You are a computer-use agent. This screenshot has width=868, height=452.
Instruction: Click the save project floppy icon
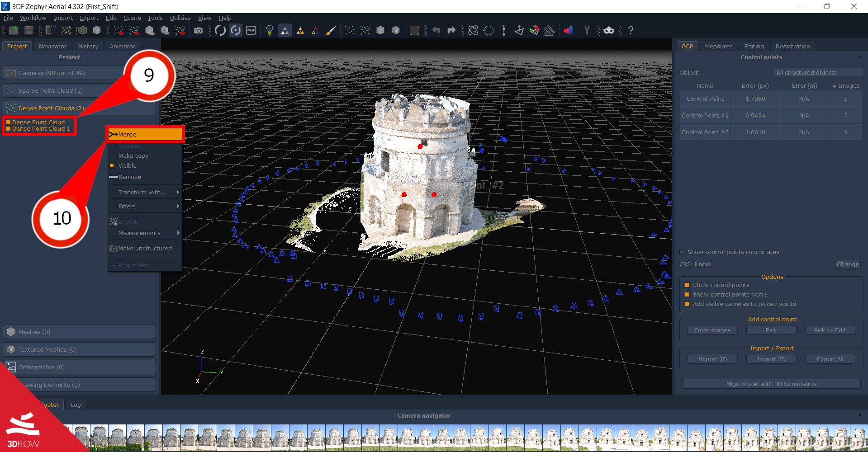[x=29, y=30]
